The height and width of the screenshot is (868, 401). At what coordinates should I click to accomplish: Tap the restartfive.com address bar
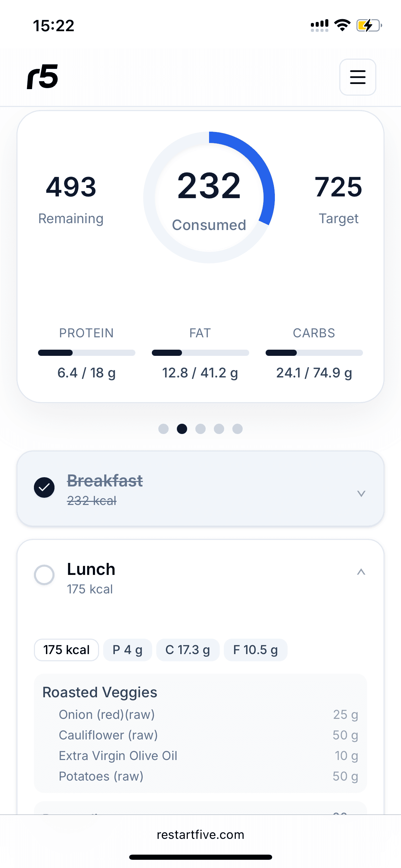pos(200,835)
